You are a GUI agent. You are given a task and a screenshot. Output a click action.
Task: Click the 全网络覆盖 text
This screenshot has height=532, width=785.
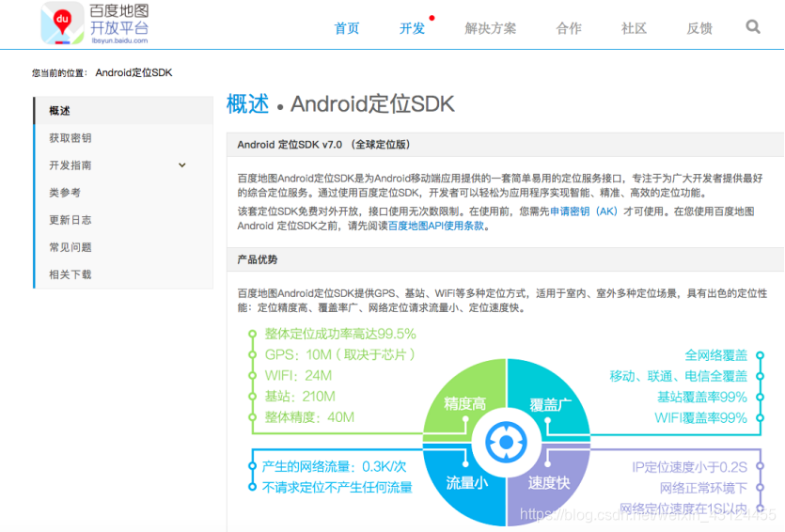(716, 355)
